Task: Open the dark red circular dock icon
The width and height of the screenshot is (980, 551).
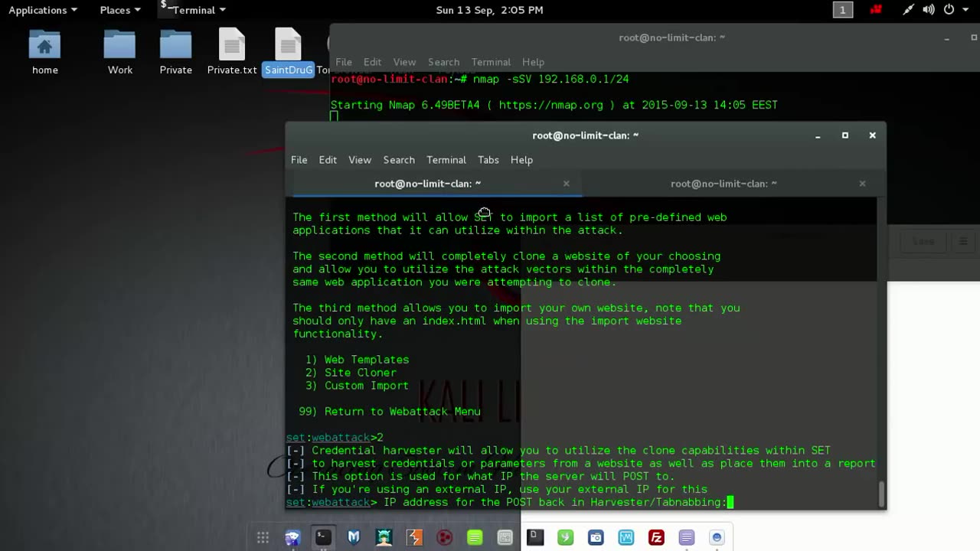Action: (x=444, y=538)
